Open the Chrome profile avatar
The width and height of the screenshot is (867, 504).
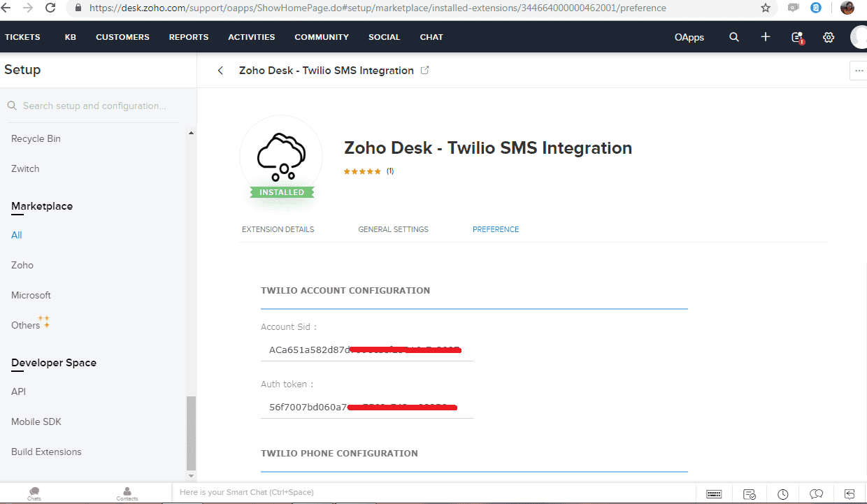847,8
